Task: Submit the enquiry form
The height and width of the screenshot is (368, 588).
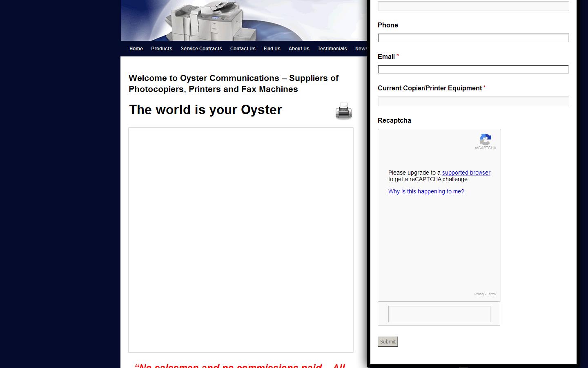Action: tap(388, 341)
